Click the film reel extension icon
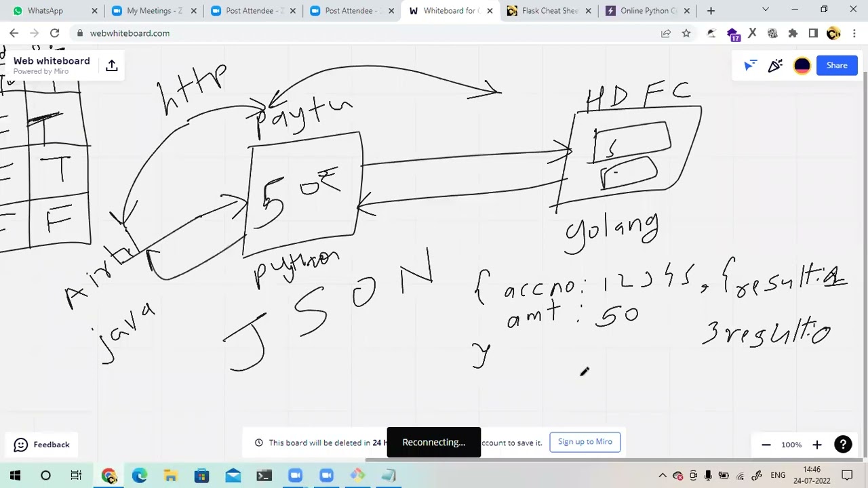This screenshot has height=488, width=868. (772, 33)
